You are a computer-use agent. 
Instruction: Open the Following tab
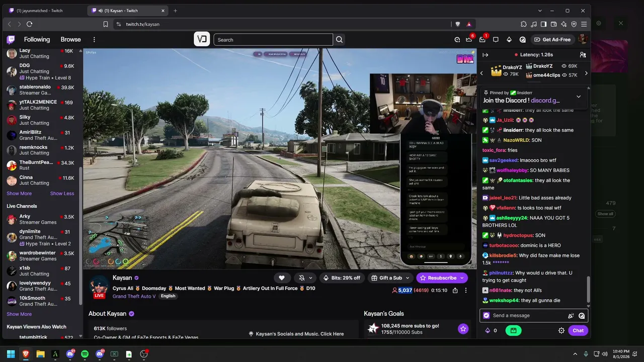tap(37, 40)
